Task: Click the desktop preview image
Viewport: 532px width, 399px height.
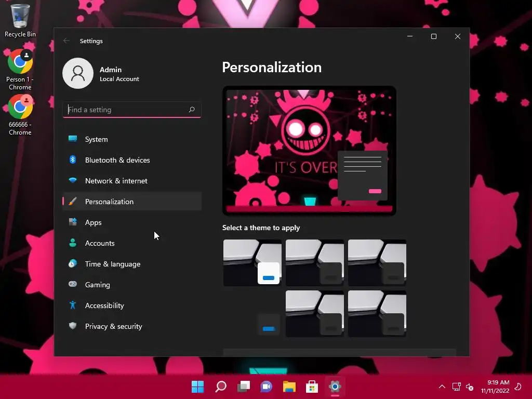Action: click(309, 151)
